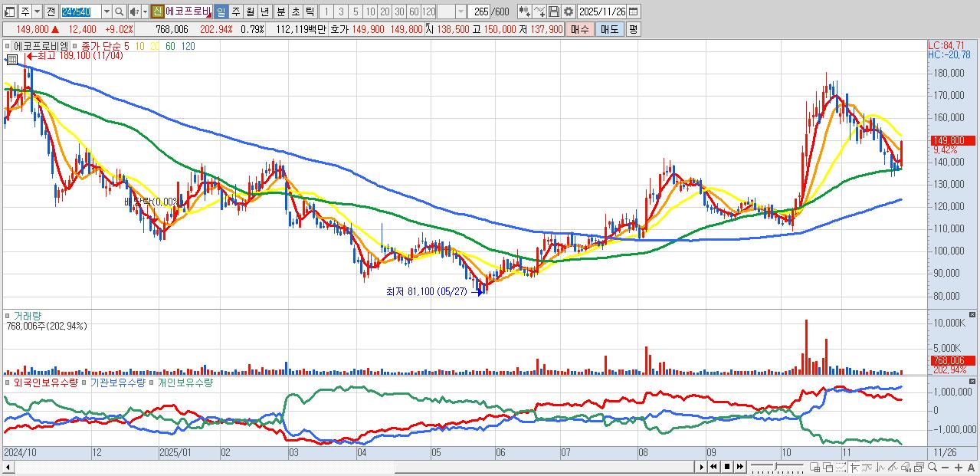The height and width of the screenshot is (476, 980).
Task: Open the 주 type dropdown at top-left
Action: 37,11
